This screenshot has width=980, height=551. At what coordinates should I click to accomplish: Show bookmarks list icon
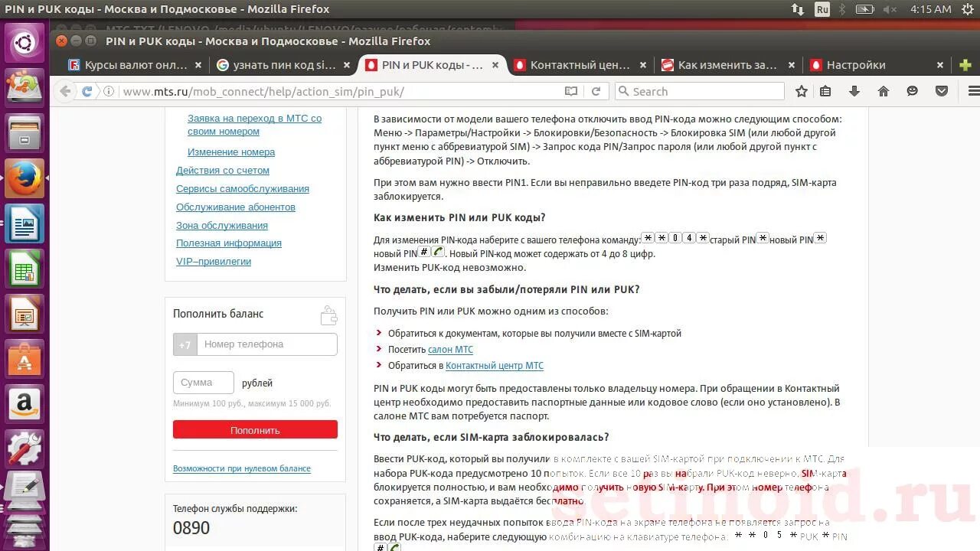825,91
